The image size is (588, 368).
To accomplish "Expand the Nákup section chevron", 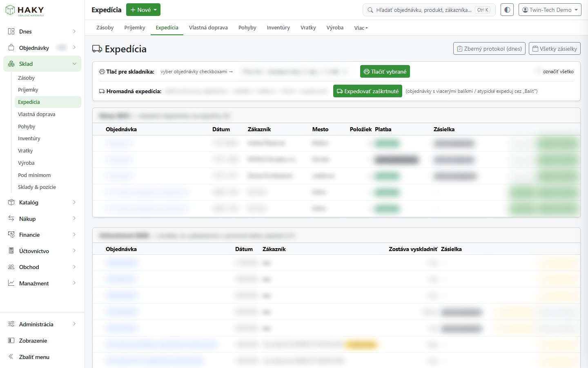I will tap(74, 218).
